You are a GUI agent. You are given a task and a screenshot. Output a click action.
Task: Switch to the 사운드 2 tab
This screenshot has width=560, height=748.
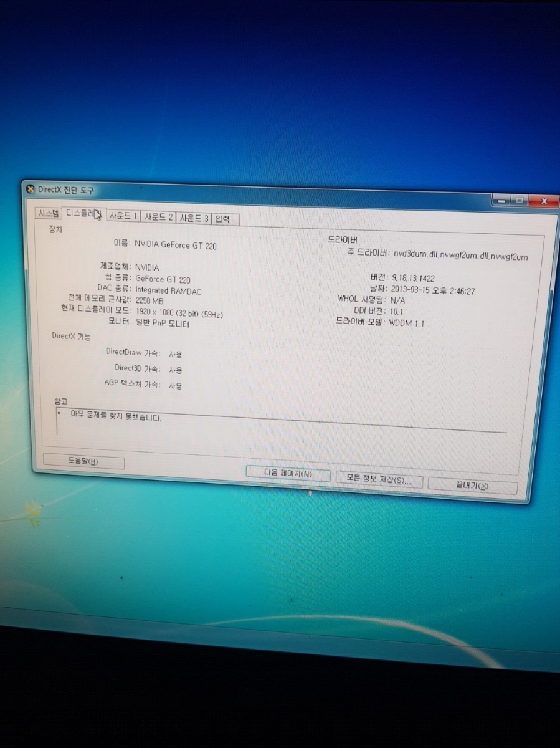158,217
